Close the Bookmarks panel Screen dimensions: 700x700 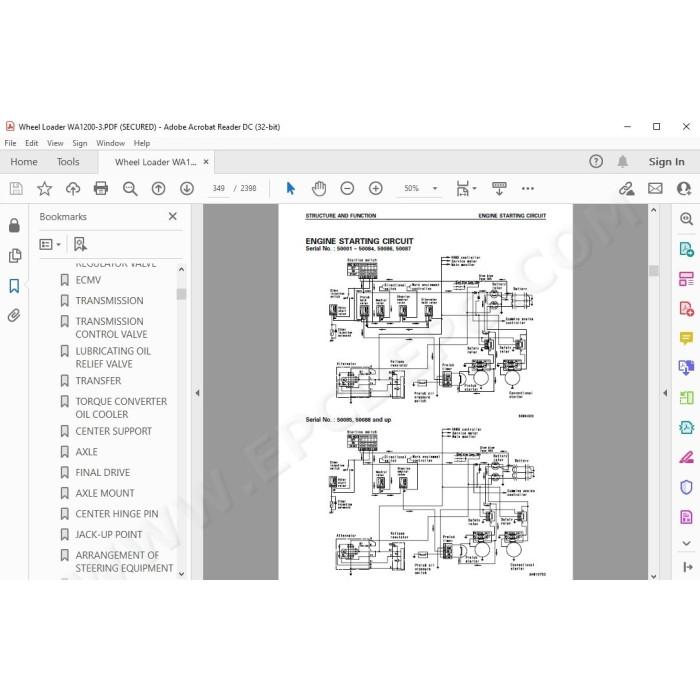(x=173, y=217)
